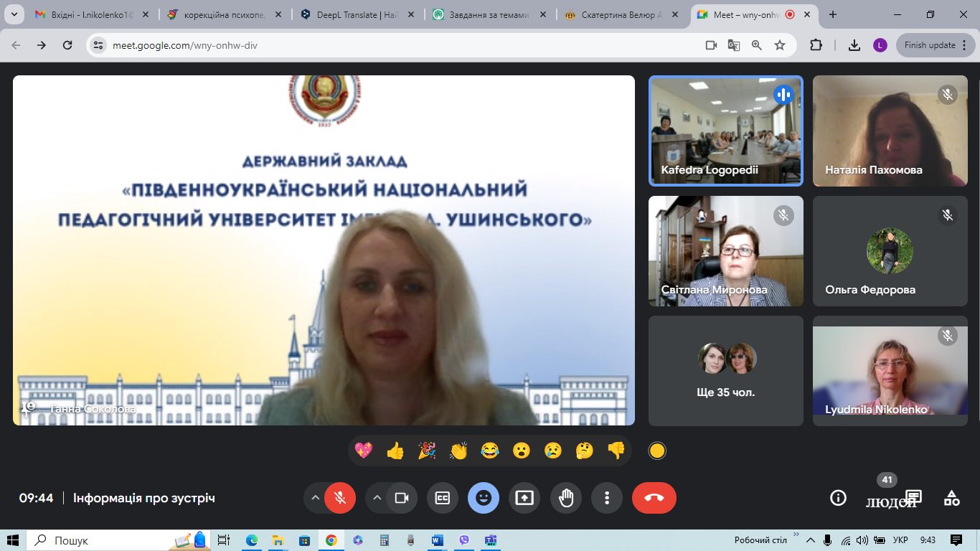Open meeting details info icon
980x551 pixels.
click(837, 498)
